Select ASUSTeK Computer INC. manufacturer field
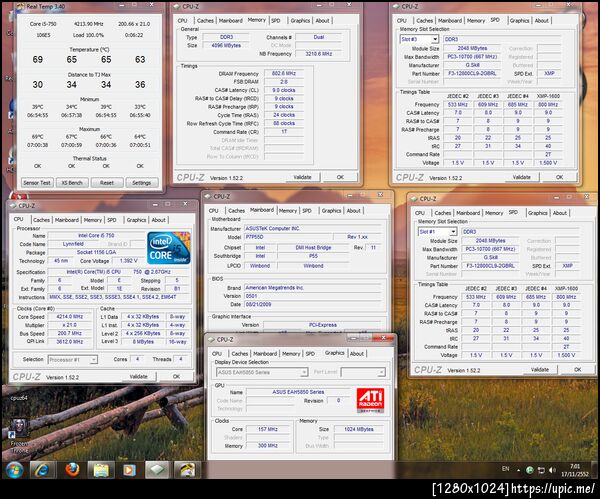This screenshot has height=499, width=600. [x=313, y=228]
